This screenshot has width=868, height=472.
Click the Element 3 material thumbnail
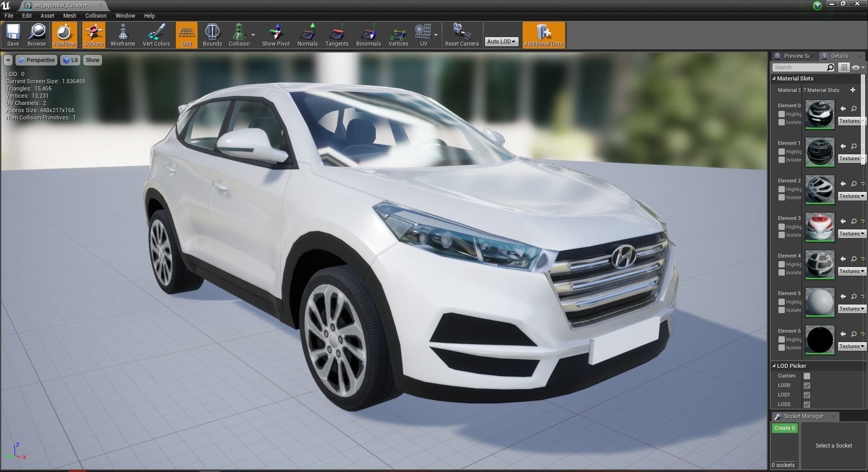pyautogui.click(x=820, y=227)
